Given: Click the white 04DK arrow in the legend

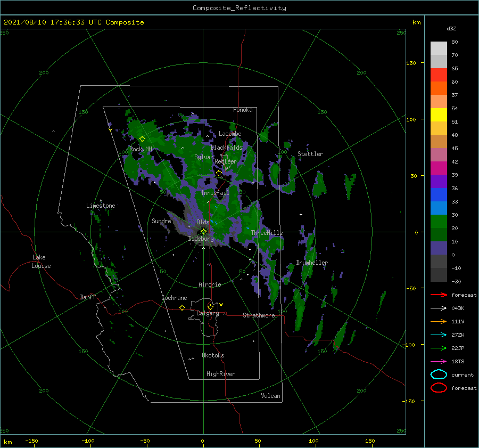Looking at the screenshot, I should (x=439, y=308).
